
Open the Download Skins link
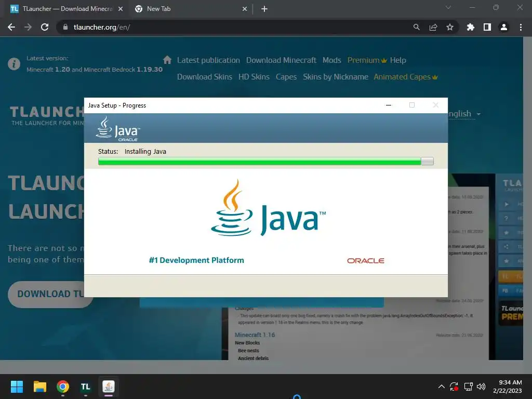(x=205, y=77)
